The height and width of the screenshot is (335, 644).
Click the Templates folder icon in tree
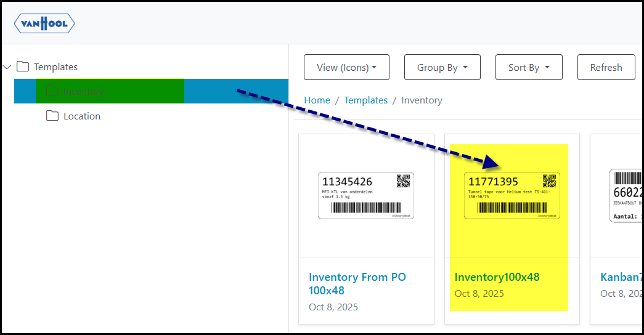pos(23,67)
